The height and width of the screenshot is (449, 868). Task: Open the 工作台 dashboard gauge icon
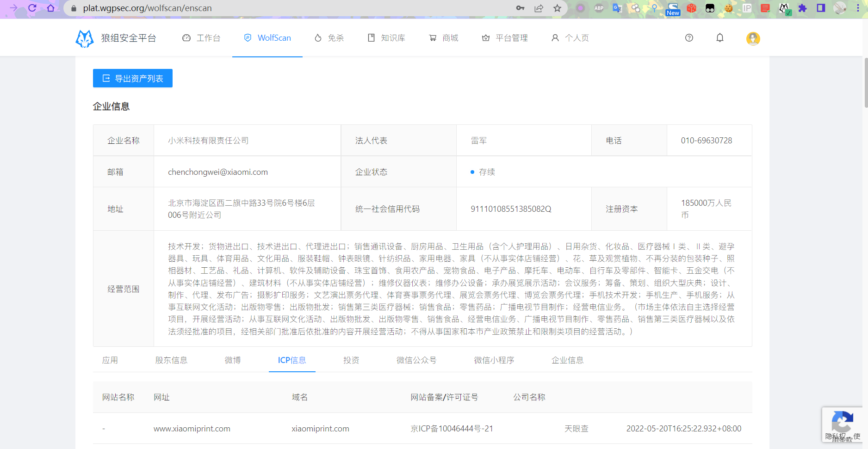coord(186,37)
